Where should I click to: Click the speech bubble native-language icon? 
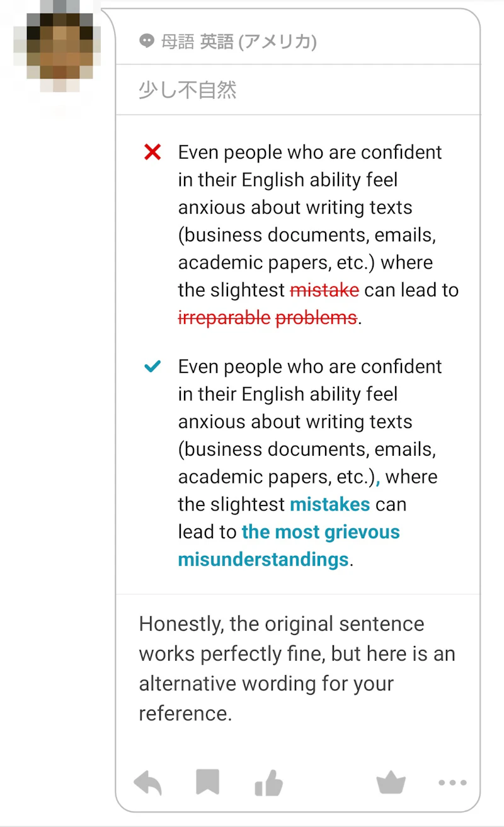[147, 42]
